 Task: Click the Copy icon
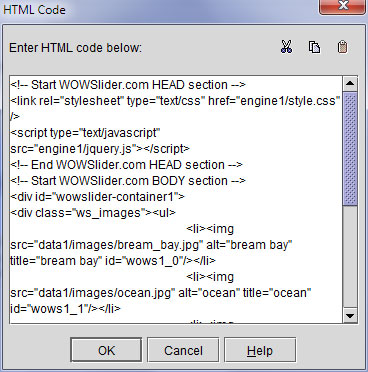click(x=314, y=47)
